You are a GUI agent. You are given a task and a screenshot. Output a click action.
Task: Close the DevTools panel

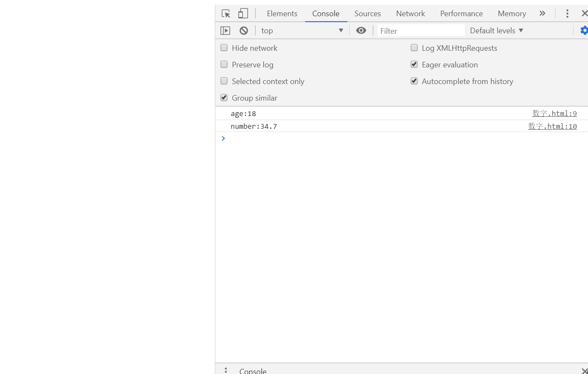coord(585,13)
